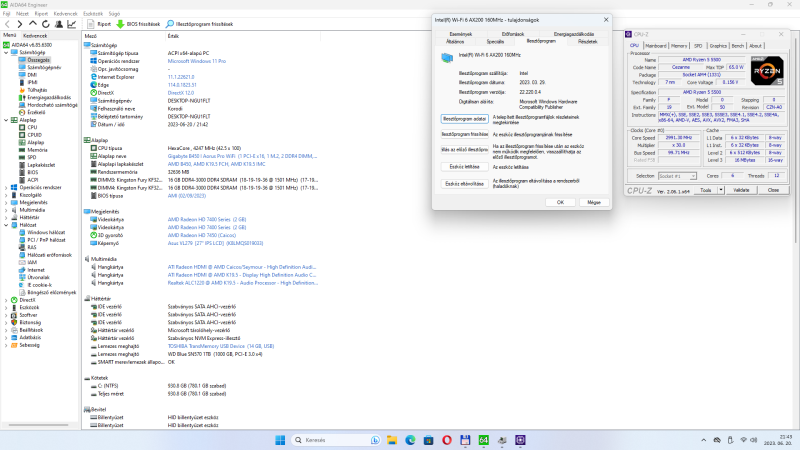Expand the Megjelenítés tree node
Viewport: 800px width, 450px height.
[6, 203]
